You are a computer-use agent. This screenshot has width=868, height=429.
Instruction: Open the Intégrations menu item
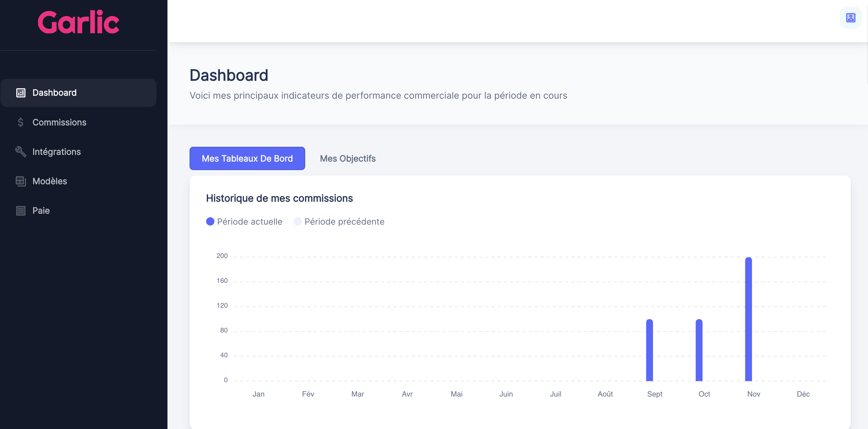click(79, 152)
